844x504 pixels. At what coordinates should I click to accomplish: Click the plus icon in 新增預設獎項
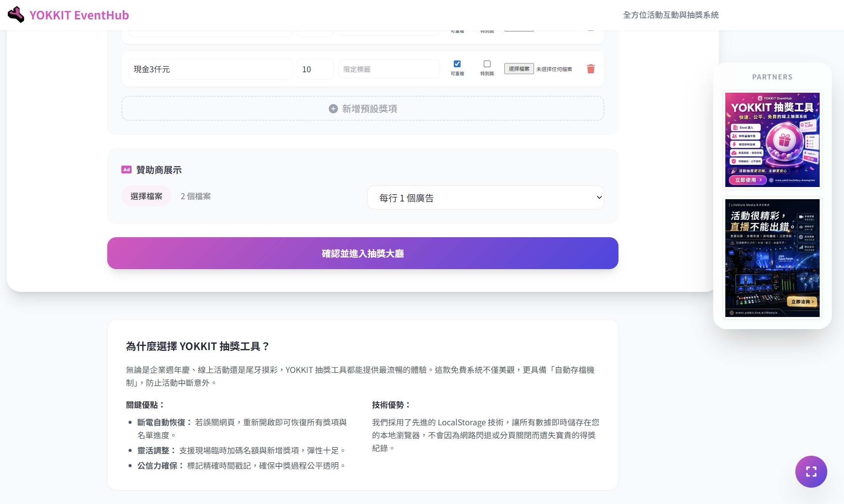click(333, 109)
